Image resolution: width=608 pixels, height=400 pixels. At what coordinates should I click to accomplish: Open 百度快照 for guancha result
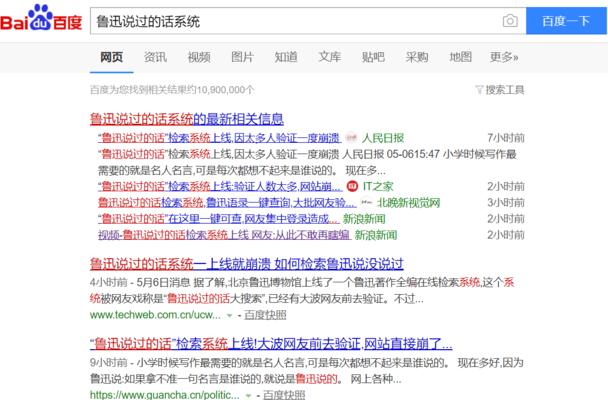coord(284,395)
